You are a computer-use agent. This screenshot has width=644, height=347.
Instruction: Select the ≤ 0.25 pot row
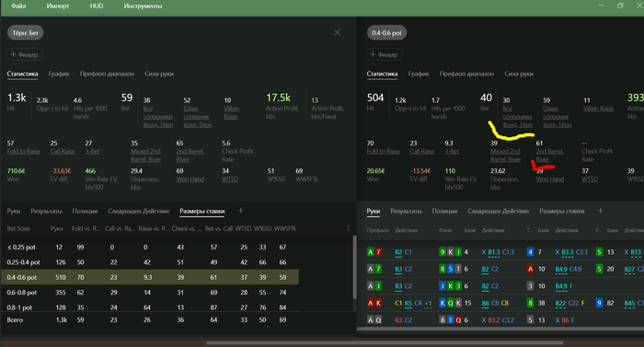[x=150, y=247]
